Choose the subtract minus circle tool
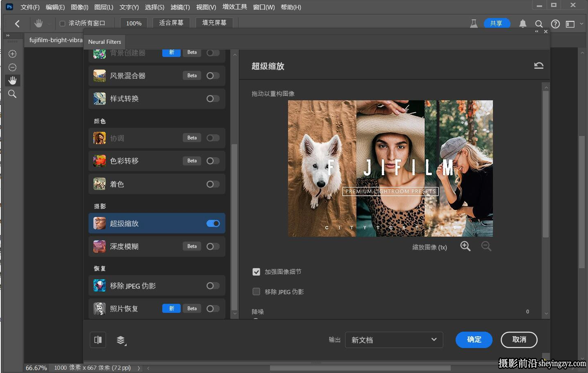Image resolution: width=588 pixels, height=373 pixels. 13,67
